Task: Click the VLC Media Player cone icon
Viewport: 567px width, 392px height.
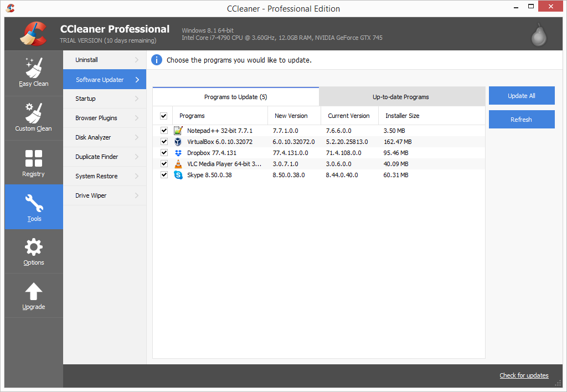Action: tap(178, 163)
